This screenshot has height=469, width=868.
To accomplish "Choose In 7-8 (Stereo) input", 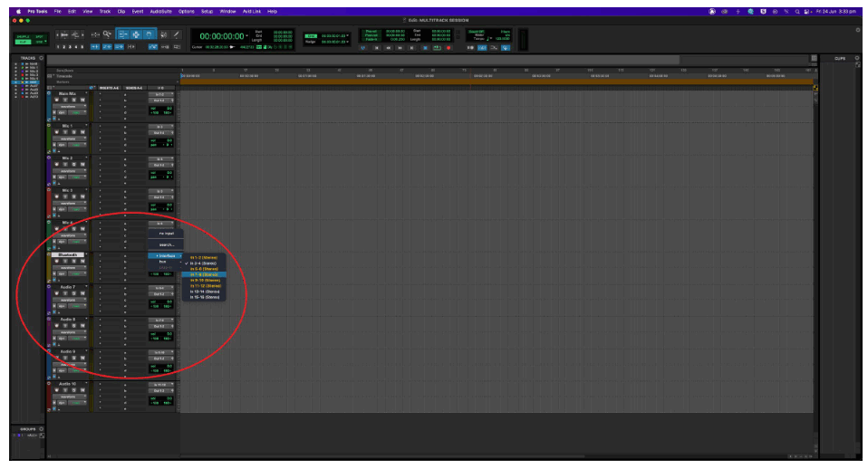I will [204, 274].
